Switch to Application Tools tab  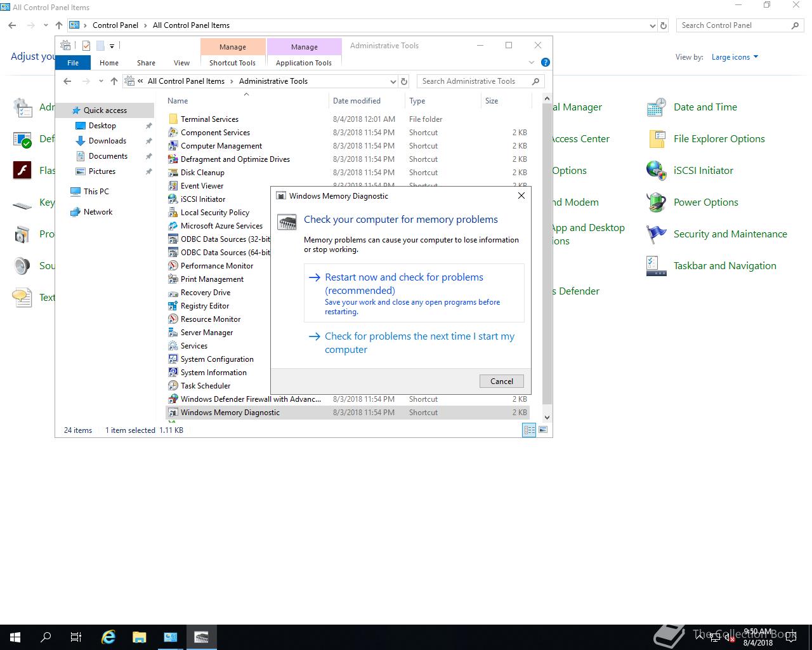click(304, 63)
